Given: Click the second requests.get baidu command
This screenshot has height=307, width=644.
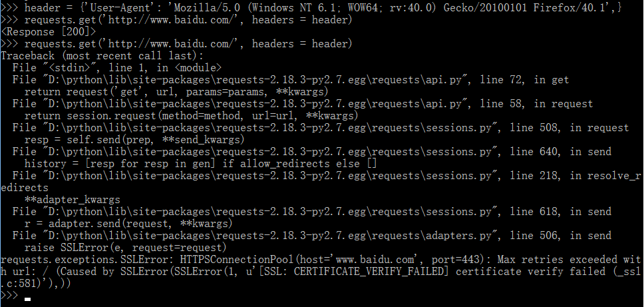Looking at the screenshot, I should pos(188,43).
